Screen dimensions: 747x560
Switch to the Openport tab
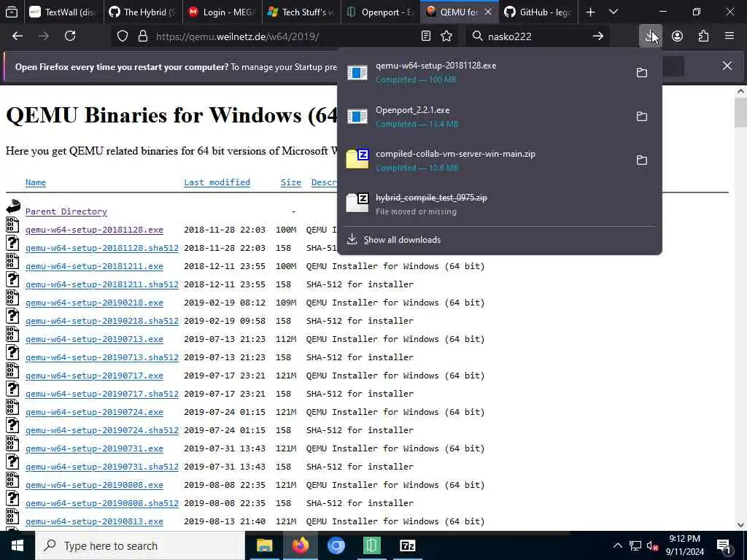pyautogui.click(x=380, y=12)
